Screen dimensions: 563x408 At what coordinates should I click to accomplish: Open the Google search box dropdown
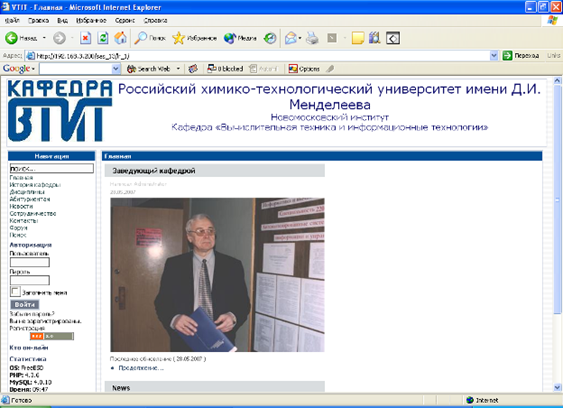point(116,69)
